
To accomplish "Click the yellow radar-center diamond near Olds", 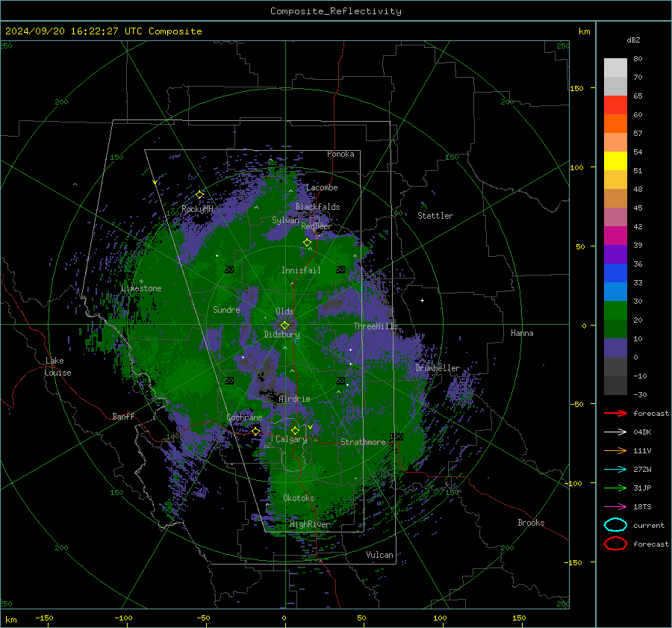I will point(284,326).
